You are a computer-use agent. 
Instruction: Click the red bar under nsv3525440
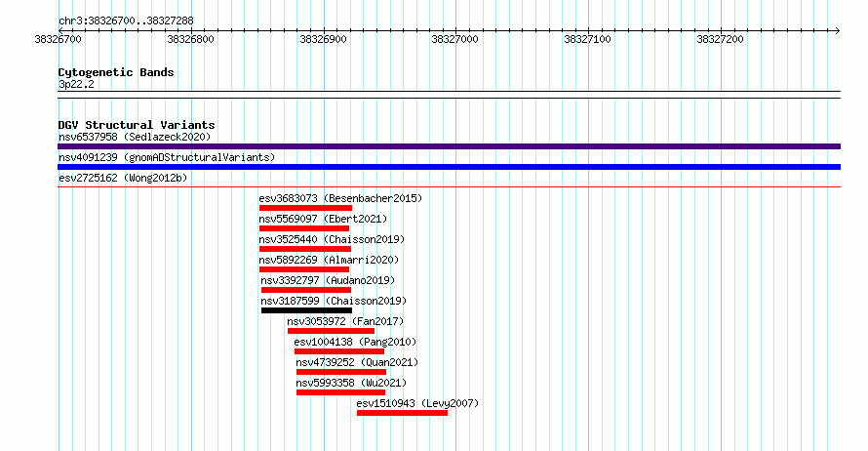305,249
